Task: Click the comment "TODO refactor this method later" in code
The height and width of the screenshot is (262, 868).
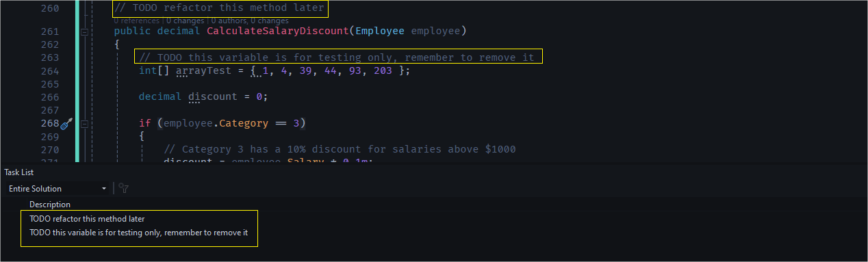Action: [219, 8]
